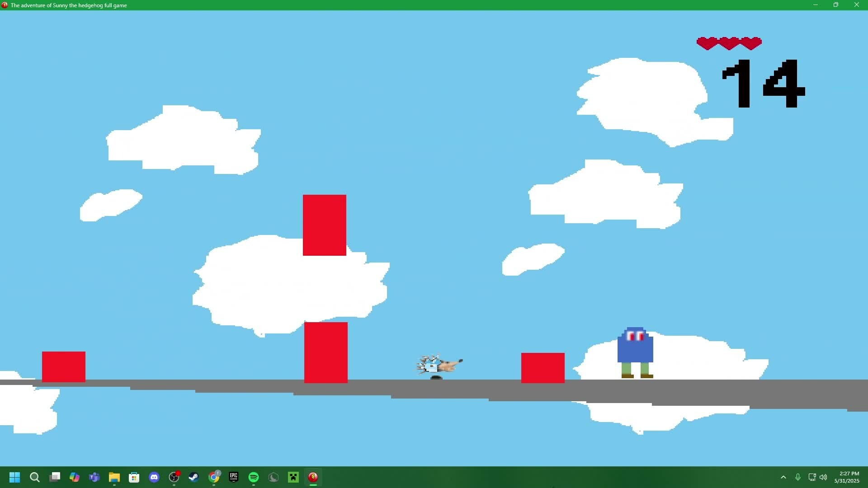Click the score number 14

[763, 84]
